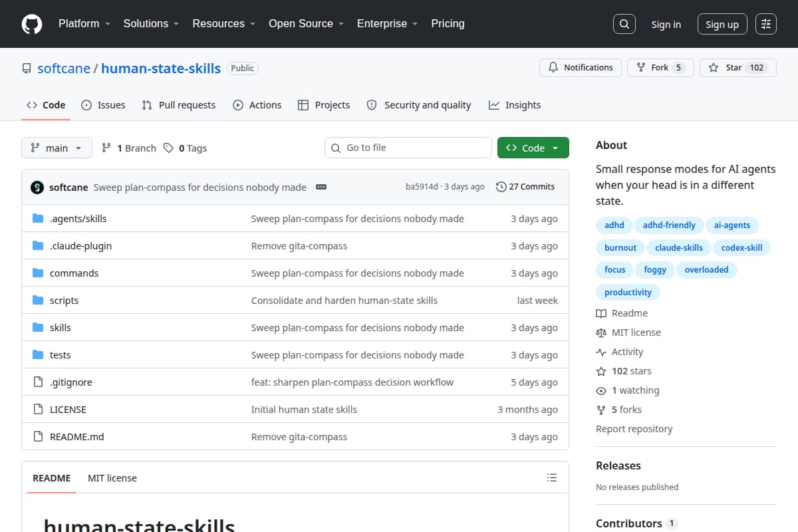Screen dimensions: 798x532
Task: Open the human-state-skills repository link
Action: point(161,68)
